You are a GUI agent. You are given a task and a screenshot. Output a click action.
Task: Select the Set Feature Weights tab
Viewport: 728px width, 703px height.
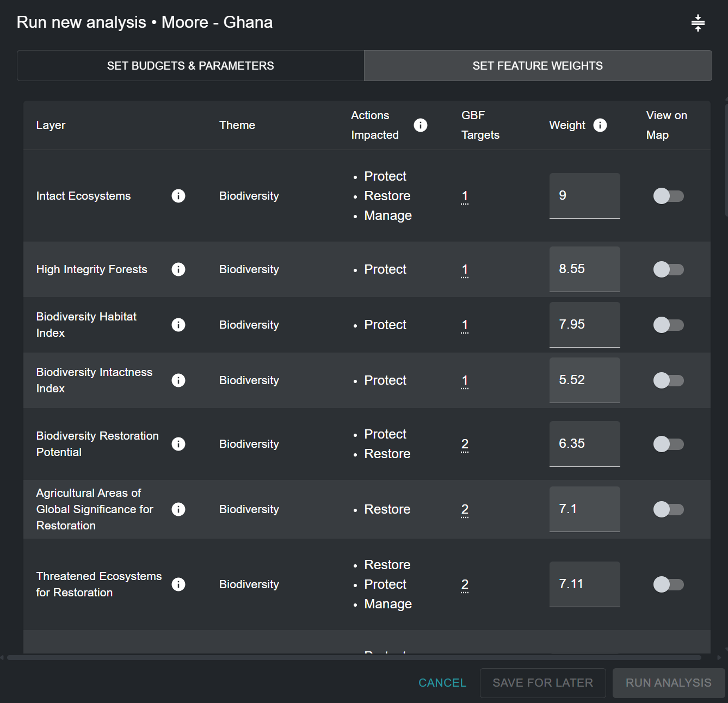(538, 66)
